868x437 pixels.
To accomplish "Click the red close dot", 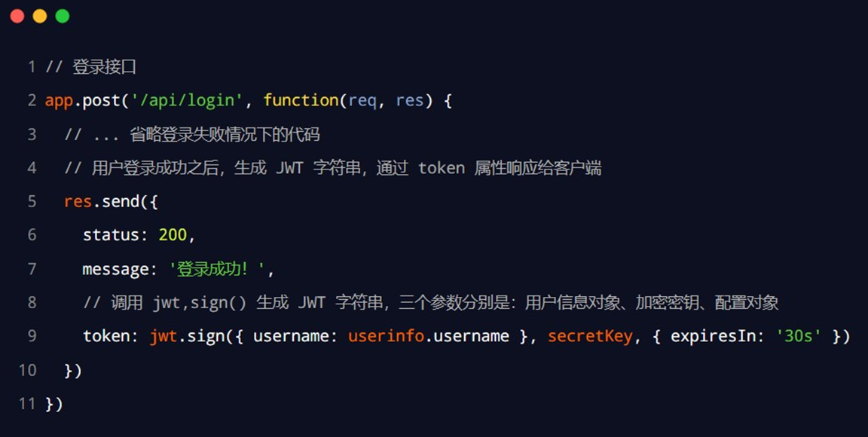I will click(17, 16).
